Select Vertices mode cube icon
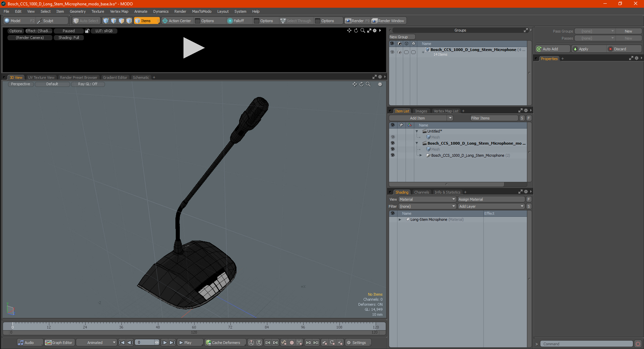 106,21
